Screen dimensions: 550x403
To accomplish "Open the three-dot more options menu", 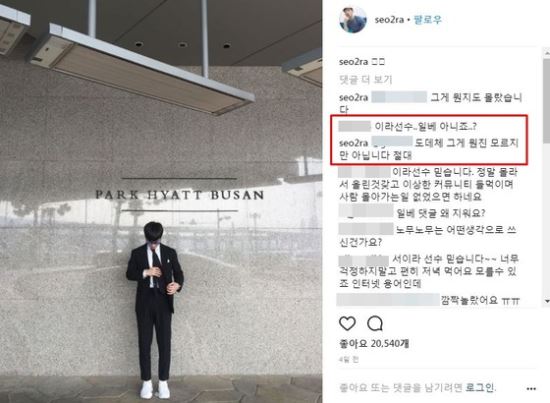I will point(531,388).
